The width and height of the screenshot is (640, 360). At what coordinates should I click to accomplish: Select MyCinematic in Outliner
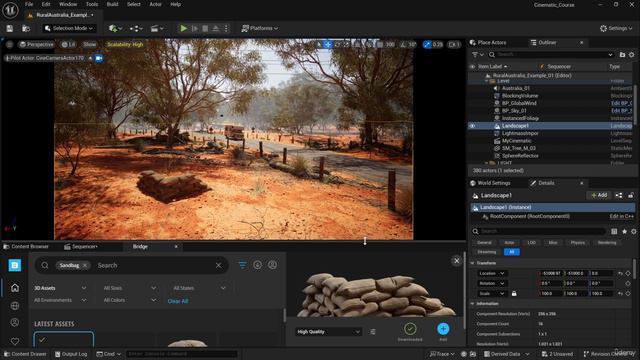tap(516, 141)
